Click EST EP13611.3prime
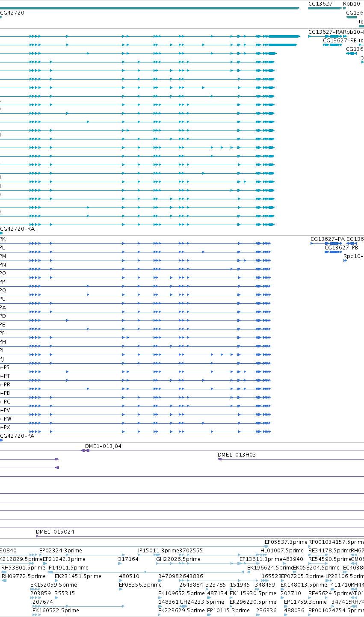The image size is (364, 617). coord(261,559)
